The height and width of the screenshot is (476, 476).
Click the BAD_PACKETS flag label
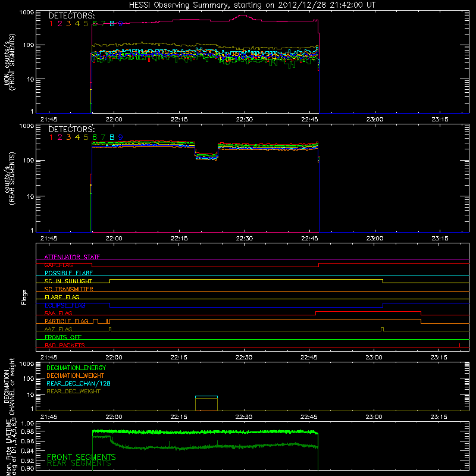(x=65, y=345)
